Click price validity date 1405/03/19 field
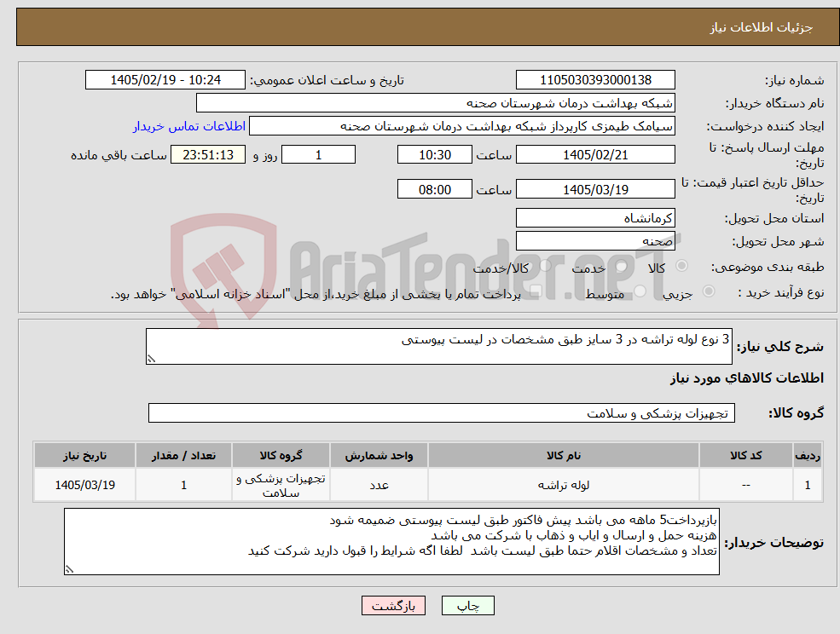Image resolution: width=840 pixels, height=634 pixels. pos(595,189)
